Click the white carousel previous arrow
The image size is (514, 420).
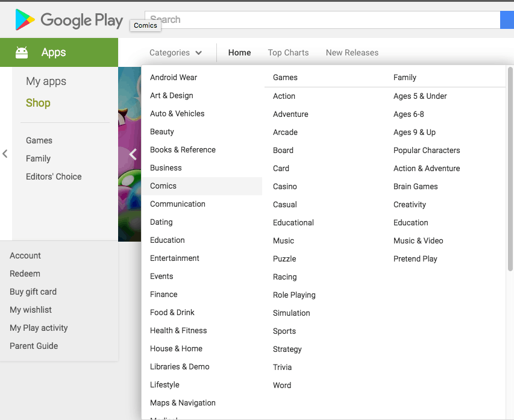tap(133, 154)
